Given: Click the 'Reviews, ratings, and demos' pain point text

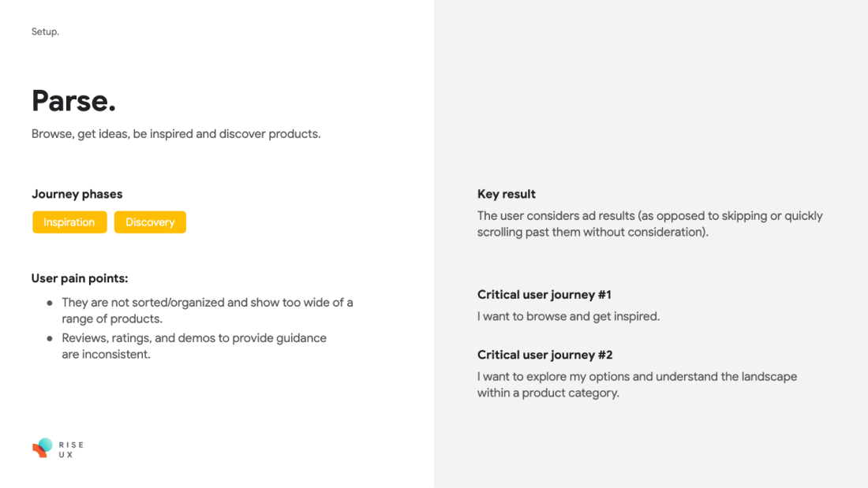Looking at the screenshot, I should click(194, 346).
